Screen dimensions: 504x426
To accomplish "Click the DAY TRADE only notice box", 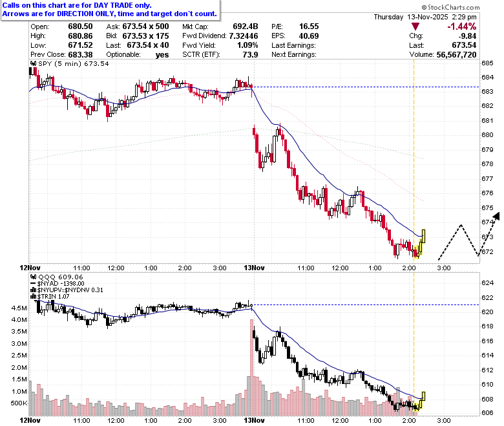I will 110,10.
